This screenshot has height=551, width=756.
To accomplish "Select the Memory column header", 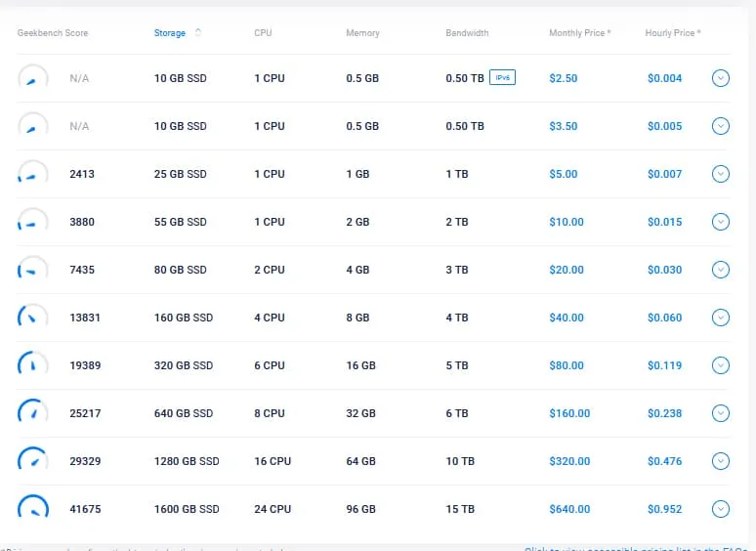I will pos(362,33).
